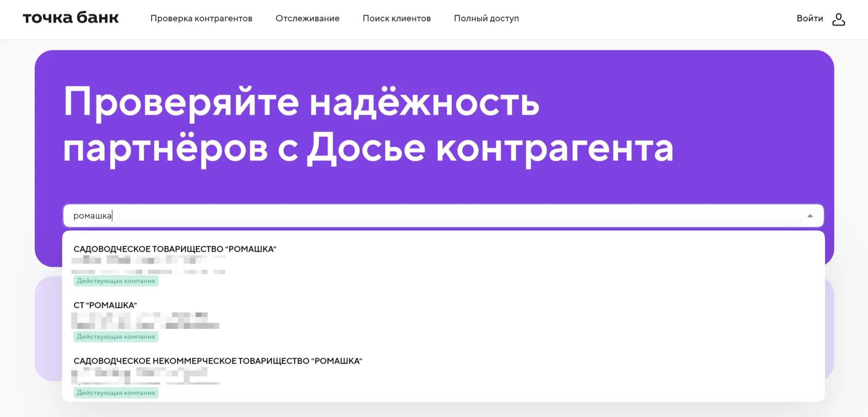
Task: Click the blurred details under СТ "Ромашка"
Action: coord(145,321)
